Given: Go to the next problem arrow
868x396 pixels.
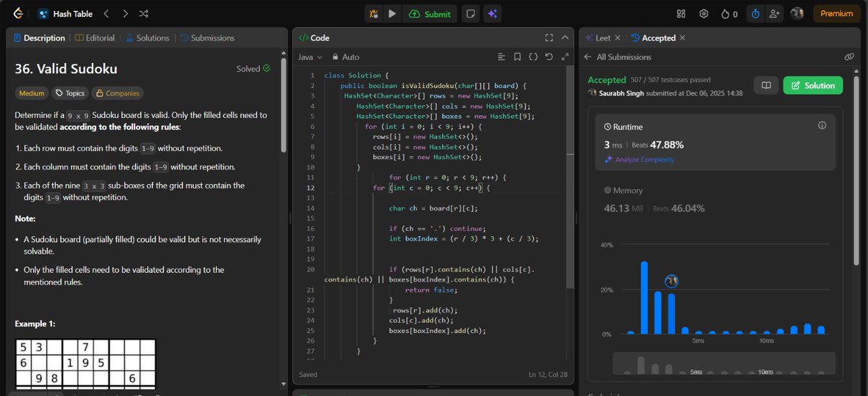Looking at the screenshot, I should point(125,13).
